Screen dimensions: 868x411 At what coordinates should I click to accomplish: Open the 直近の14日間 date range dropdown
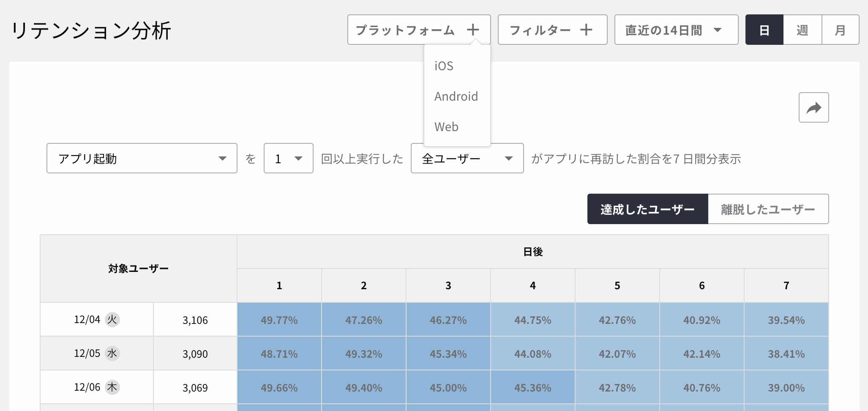point(676,30)
